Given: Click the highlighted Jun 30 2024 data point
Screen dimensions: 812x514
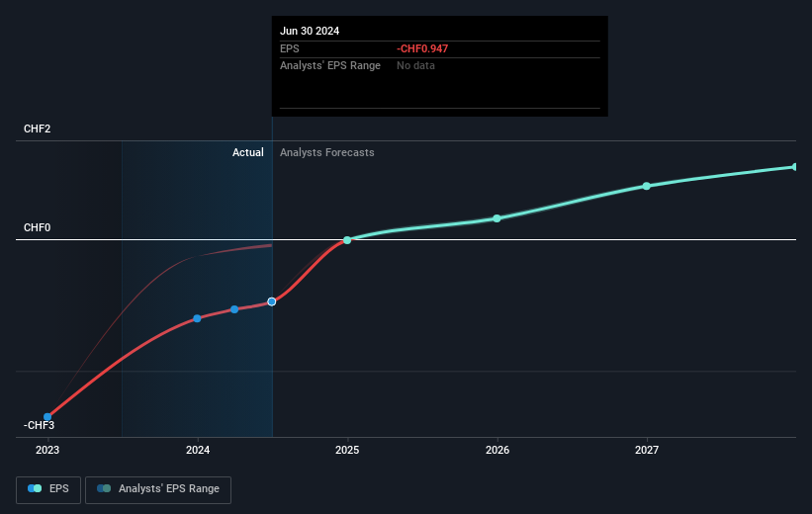Looking at the screenshot, I should point(272,301).
